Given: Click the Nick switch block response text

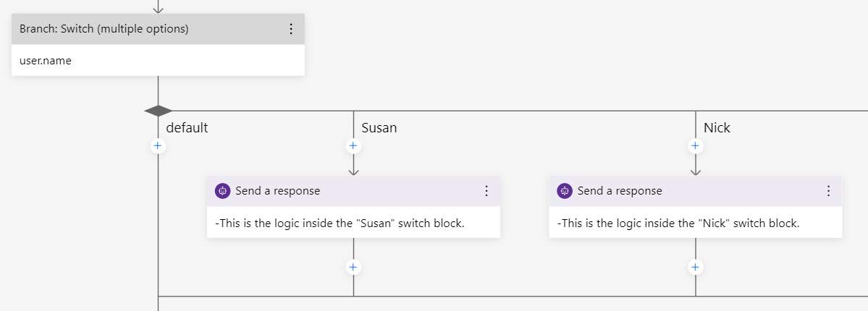Looking at the screenshot, I should (678, 223).
